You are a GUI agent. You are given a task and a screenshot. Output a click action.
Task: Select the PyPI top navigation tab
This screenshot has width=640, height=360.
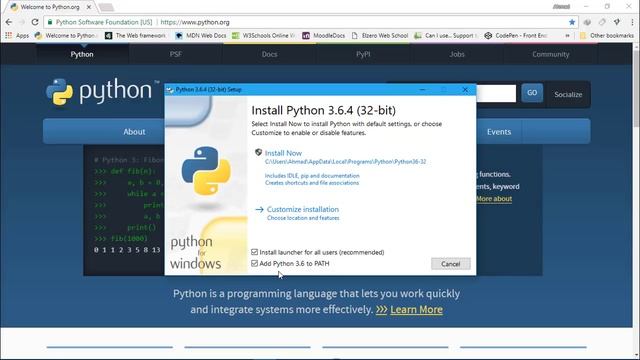363,54
